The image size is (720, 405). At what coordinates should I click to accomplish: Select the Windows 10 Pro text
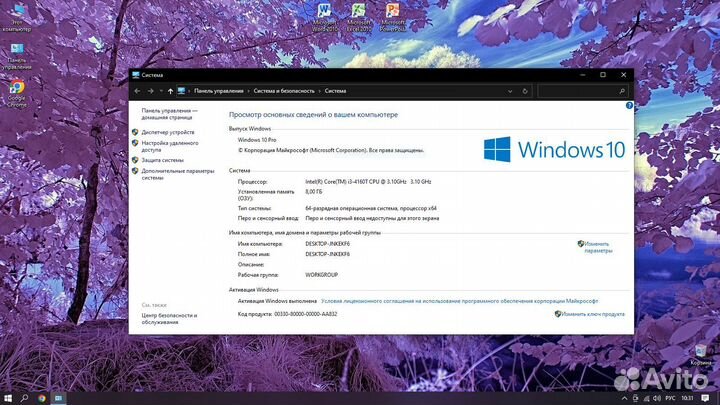[257, 140]
